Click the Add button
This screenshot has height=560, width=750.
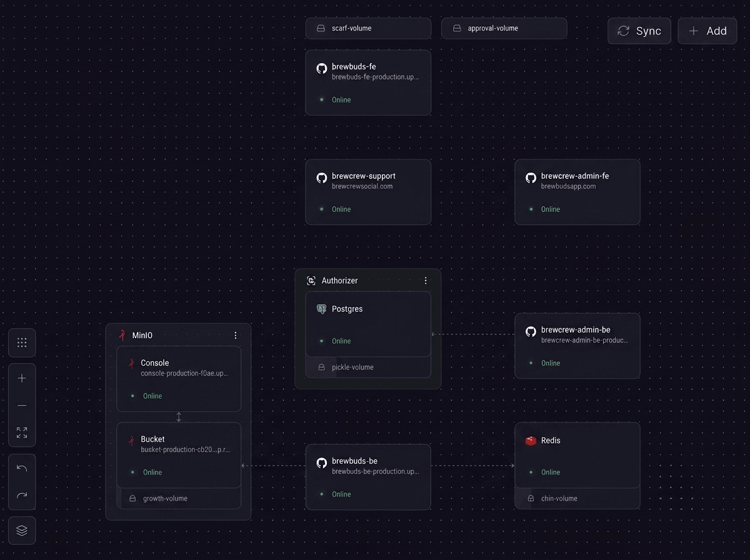[707, 31]
